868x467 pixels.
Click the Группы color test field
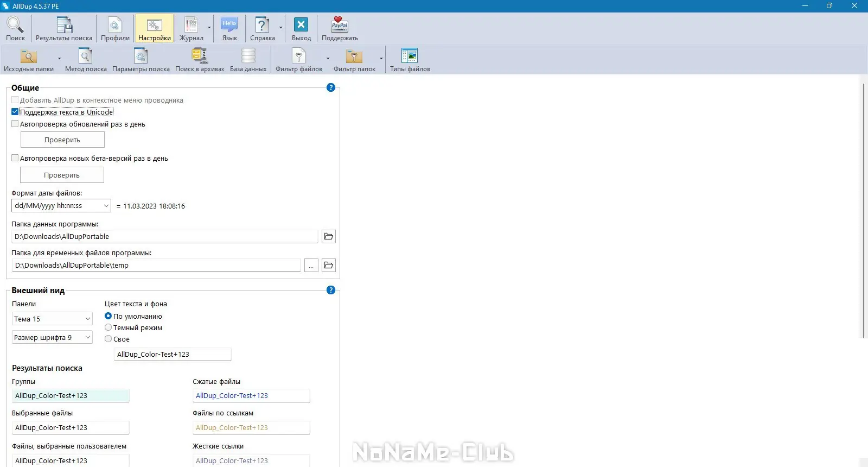tap(71, 395)
